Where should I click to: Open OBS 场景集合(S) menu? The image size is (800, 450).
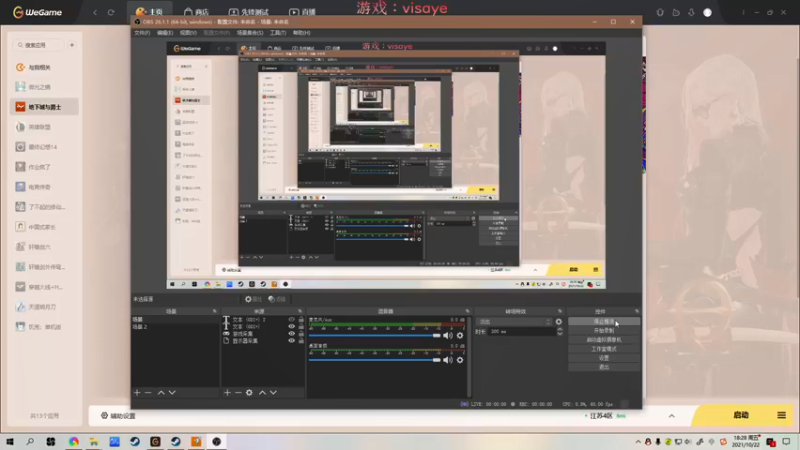tap(250, 33)
